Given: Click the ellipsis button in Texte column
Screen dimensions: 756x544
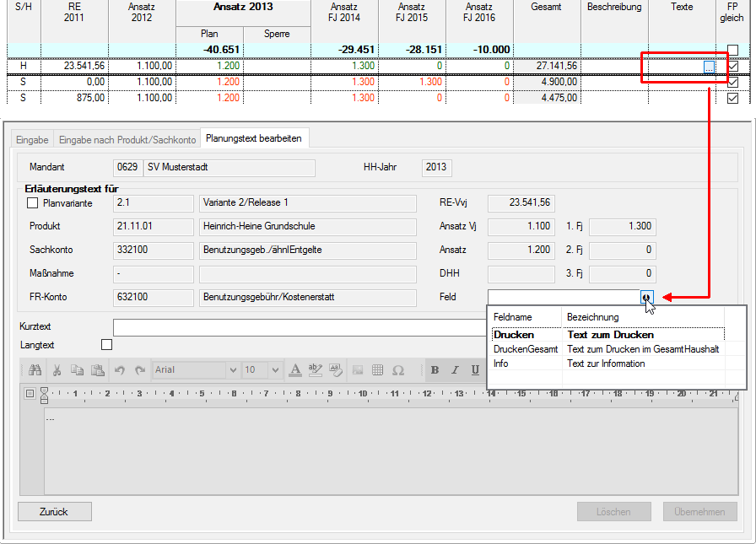Looking at the screenshot, I should (x=709, y=66).
